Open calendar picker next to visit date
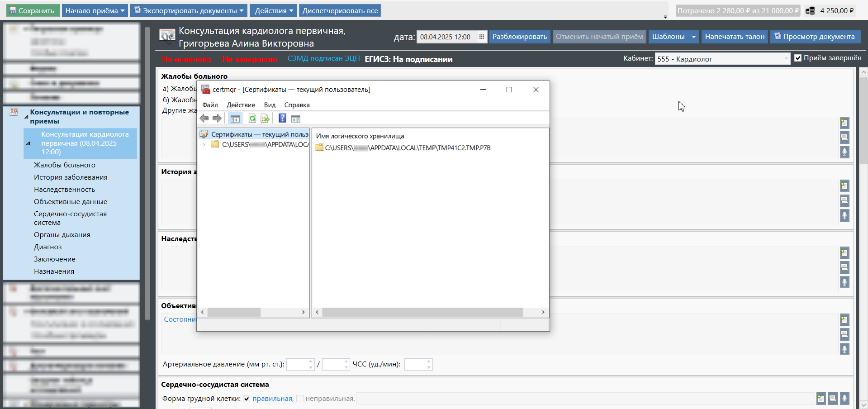This screenshot has width=868, height=409. (x=482, y=37)
